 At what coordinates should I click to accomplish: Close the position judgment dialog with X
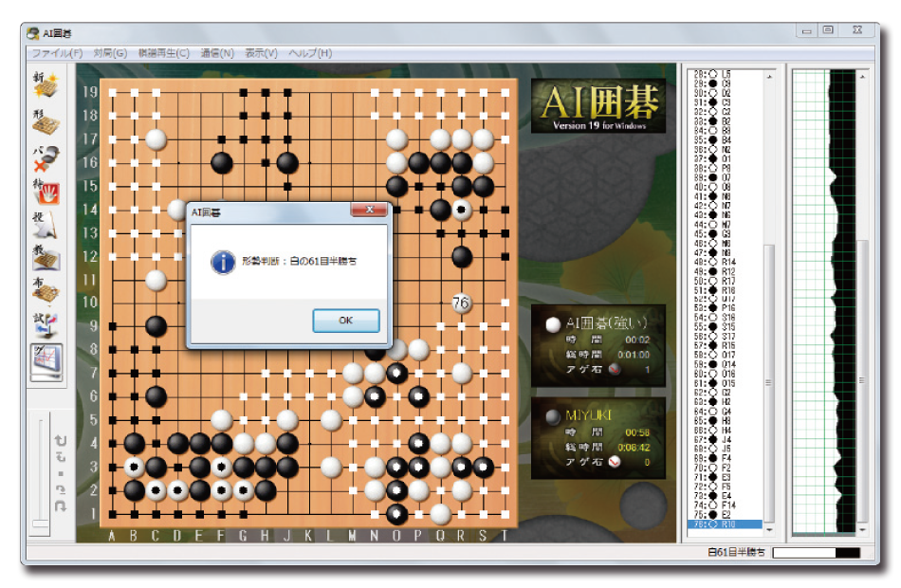click(370, 210)
